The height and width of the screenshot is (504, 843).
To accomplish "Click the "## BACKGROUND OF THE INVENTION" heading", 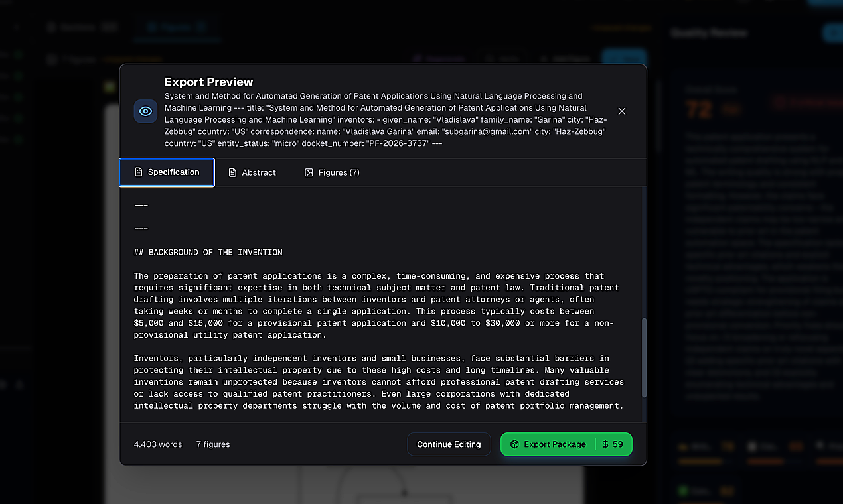I will click(x=208, y=253).
